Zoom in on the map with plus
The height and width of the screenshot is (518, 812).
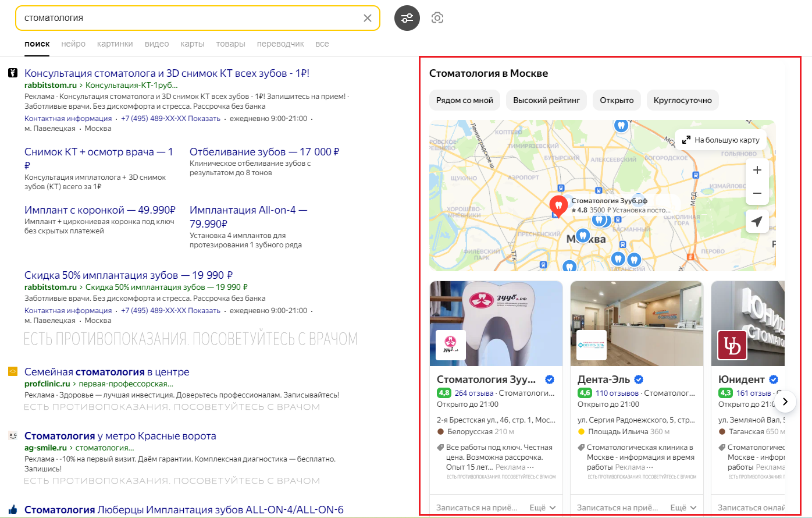[x=757, y=171]
